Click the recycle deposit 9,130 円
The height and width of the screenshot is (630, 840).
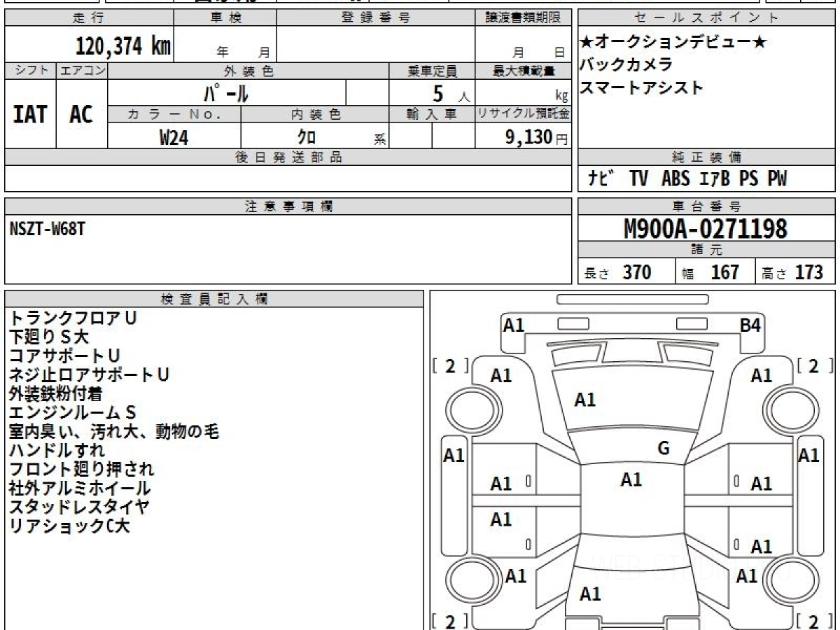537,137
